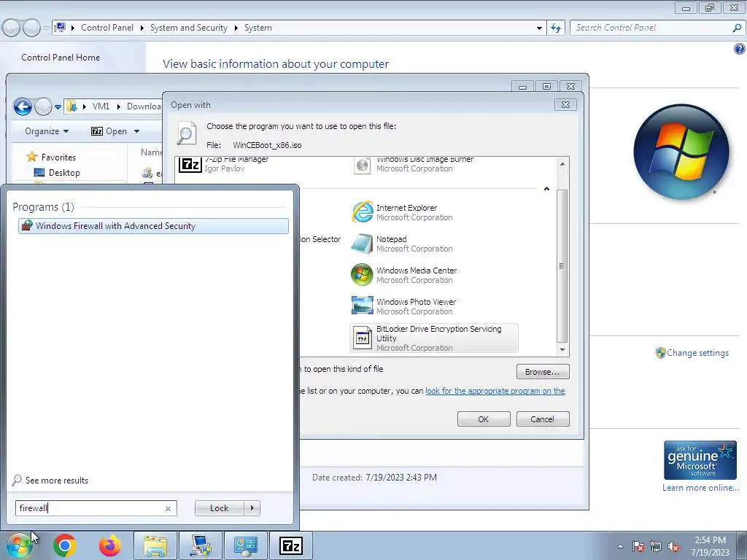Screen dimensions: 747x560
Task: Click Control Panel breadcrumb segment
Action: pos(107,28)
